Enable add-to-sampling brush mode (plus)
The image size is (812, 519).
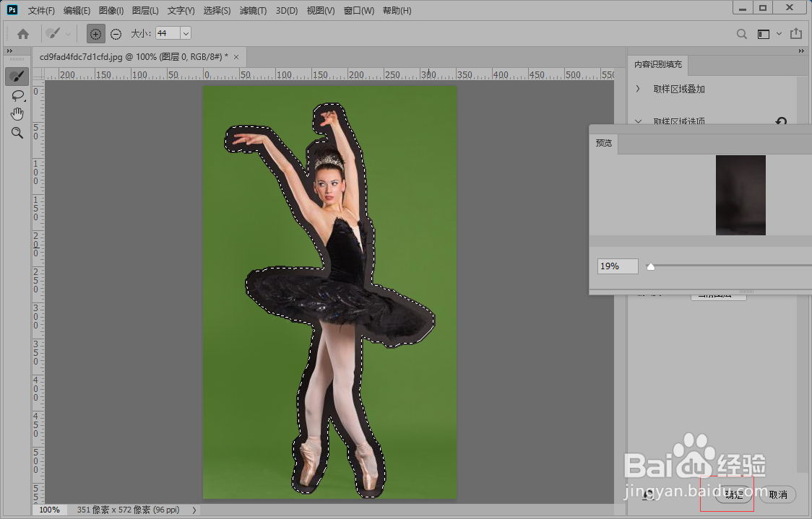point(95,34)
